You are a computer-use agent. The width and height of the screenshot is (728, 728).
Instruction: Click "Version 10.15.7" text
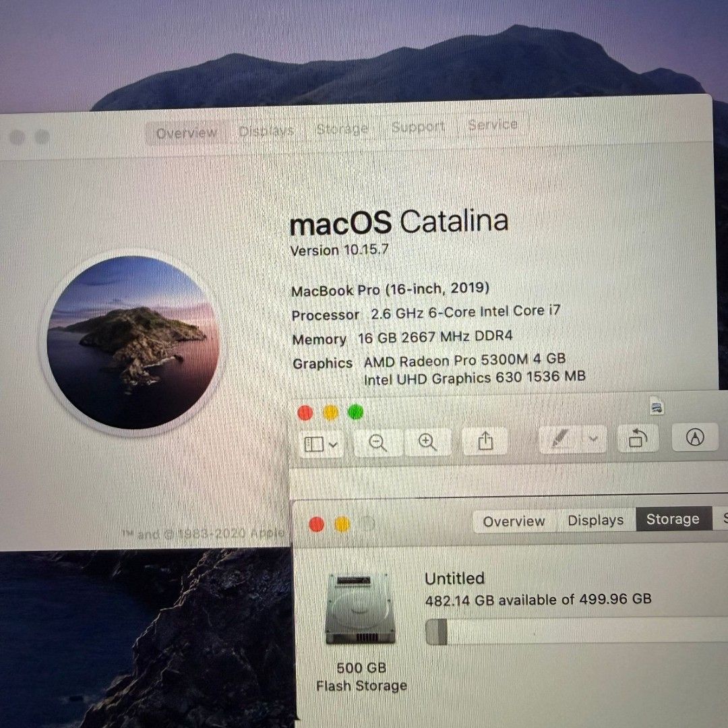pos(339,250)
